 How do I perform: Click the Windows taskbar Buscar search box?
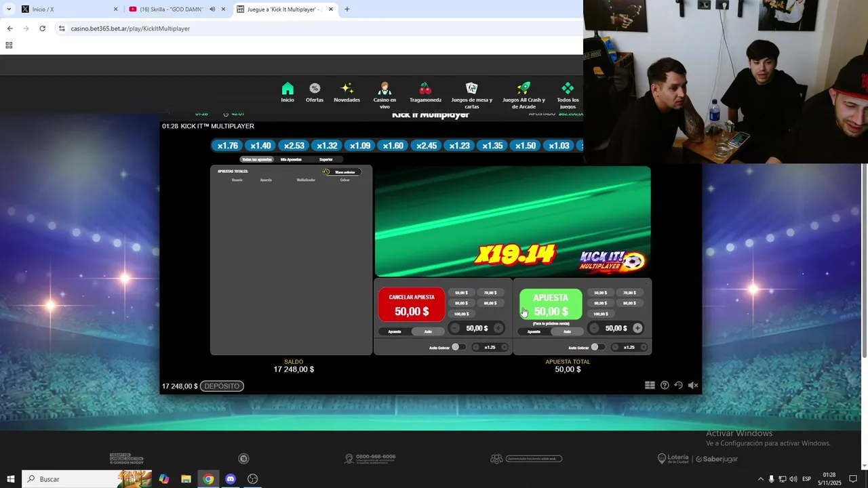coord(87,479)
